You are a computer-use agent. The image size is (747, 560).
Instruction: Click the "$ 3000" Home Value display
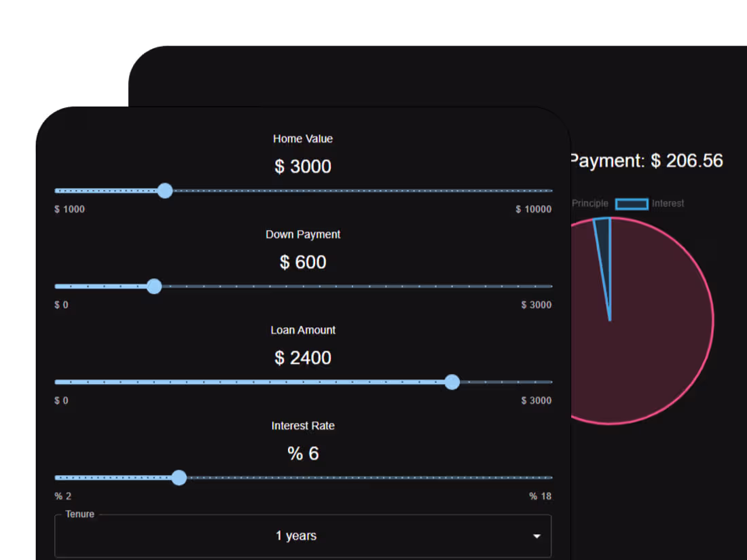(303, 166)
